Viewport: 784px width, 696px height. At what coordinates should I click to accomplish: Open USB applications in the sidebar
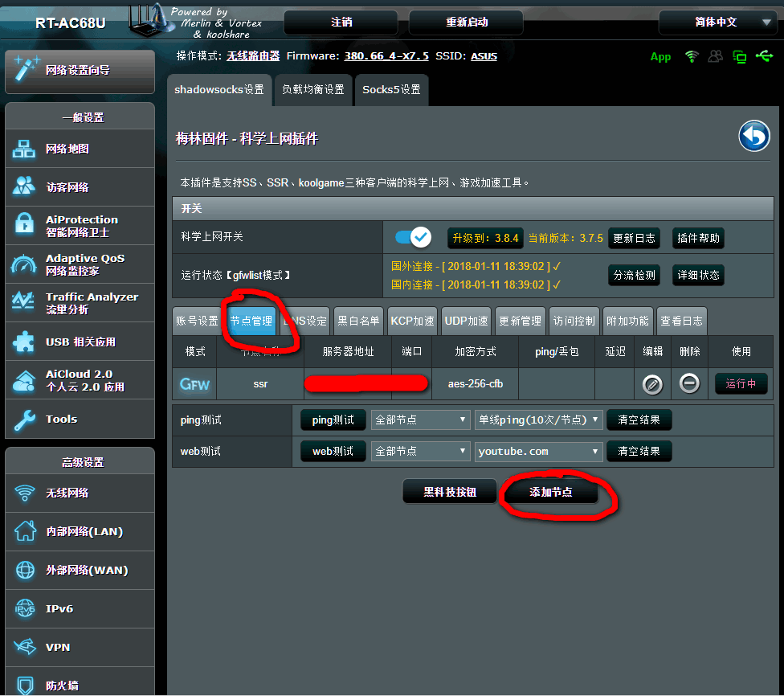tap(79, 342)
